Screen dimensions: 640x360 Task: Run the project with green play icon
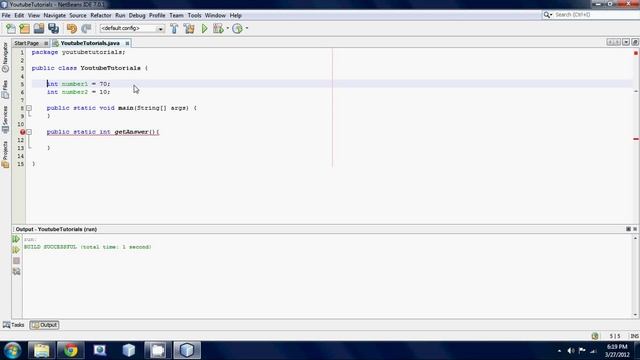[204, 29]
